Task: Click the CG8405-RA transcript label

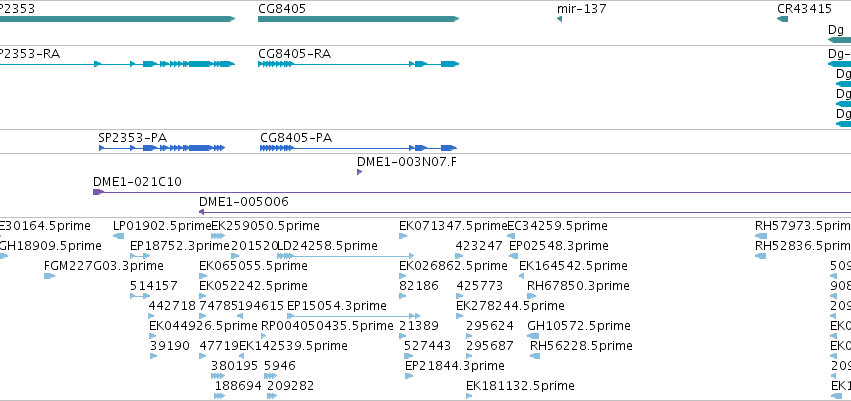Action: tap(295, 54)
